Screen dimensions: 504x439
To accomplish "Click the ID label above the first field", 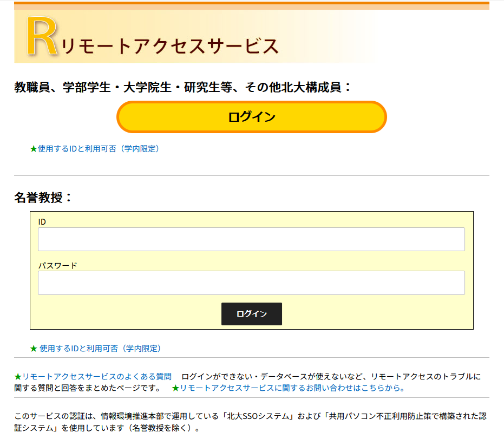I will pyautogui.click(x=42, y=222).
